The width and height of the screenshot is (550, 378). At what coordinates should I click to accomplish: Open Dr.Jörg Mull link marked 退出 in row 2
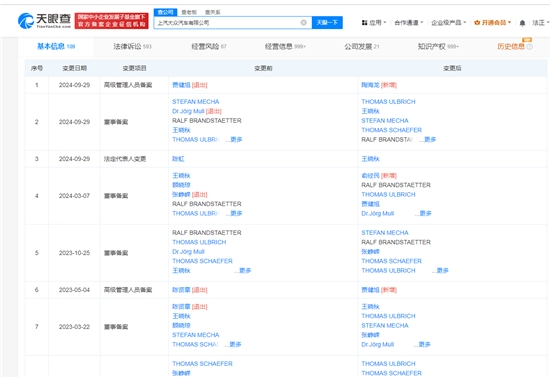[x=188, y=111]
